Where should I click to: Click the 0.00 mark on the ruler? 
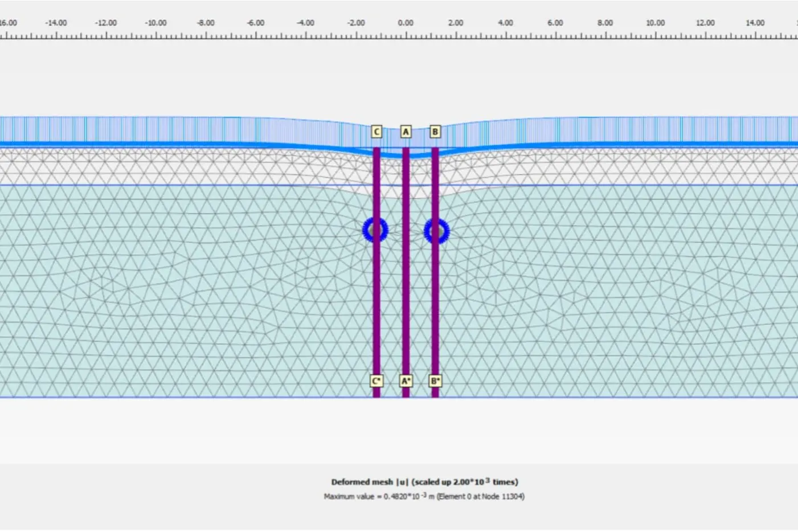(406, 23)
